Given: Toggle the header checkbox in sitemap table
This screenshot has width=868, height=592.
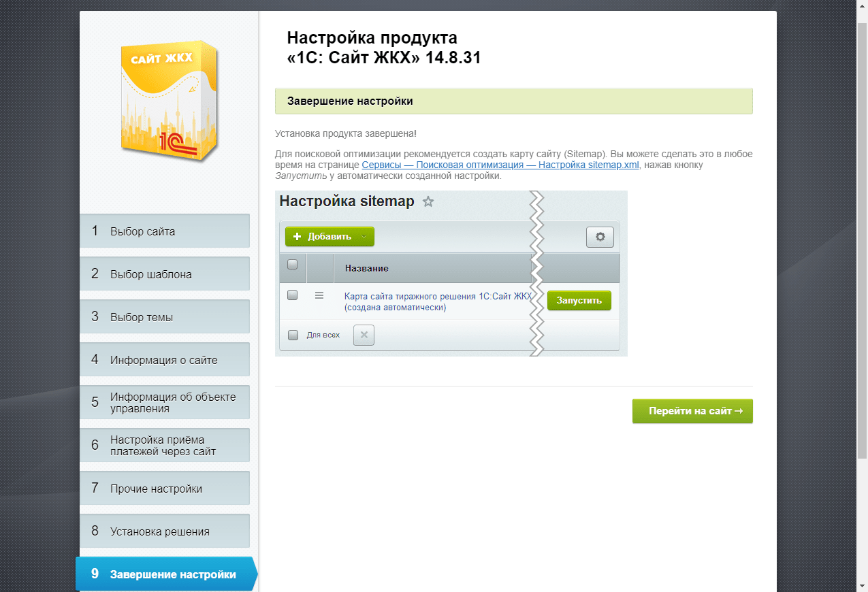Looking at the screenshot, I should pyautogui.click(x=293, y=265).
